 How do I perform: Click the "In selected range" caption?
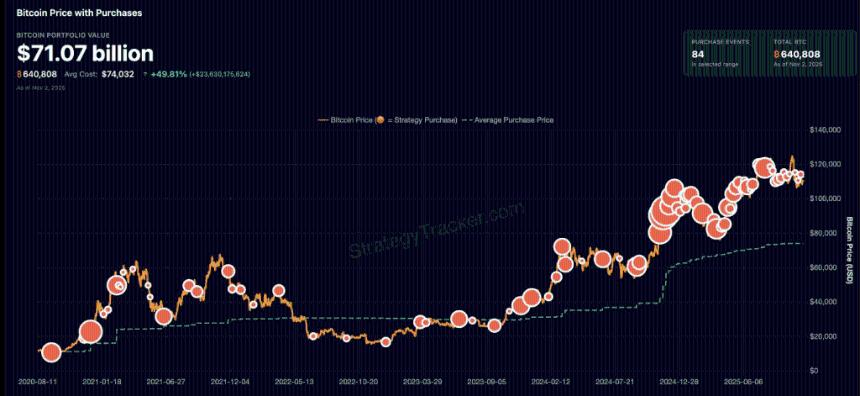(715, 65)
